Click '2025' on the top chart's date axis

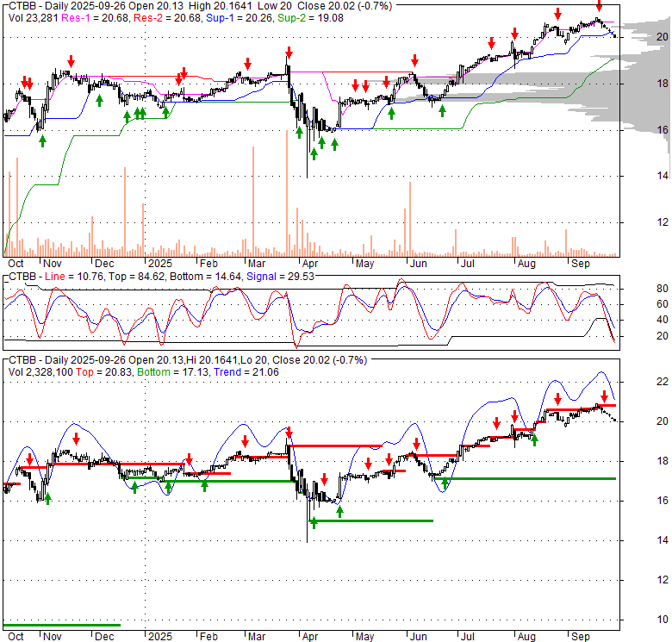pos(160,264)
